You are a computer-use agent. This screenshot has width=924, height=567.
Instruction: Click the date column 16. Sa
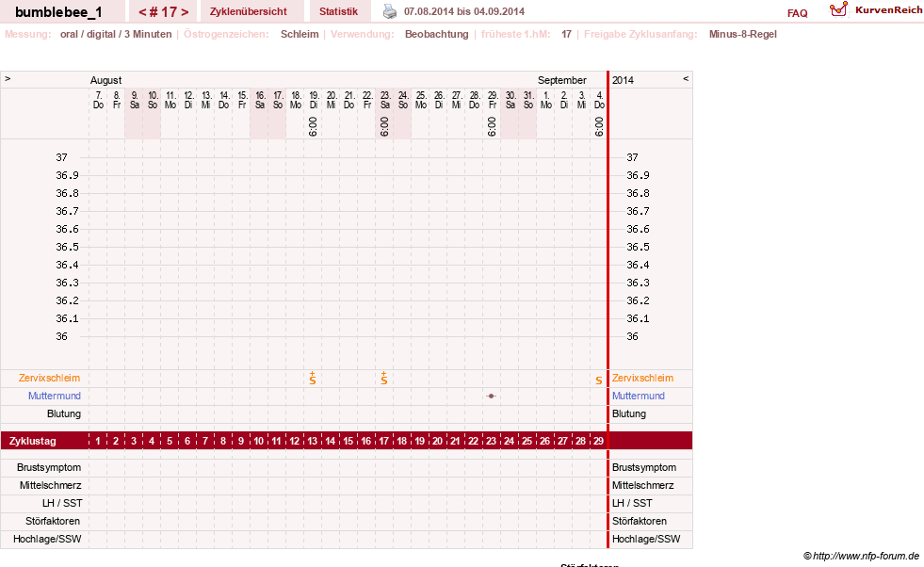click(x=260, y=100)
